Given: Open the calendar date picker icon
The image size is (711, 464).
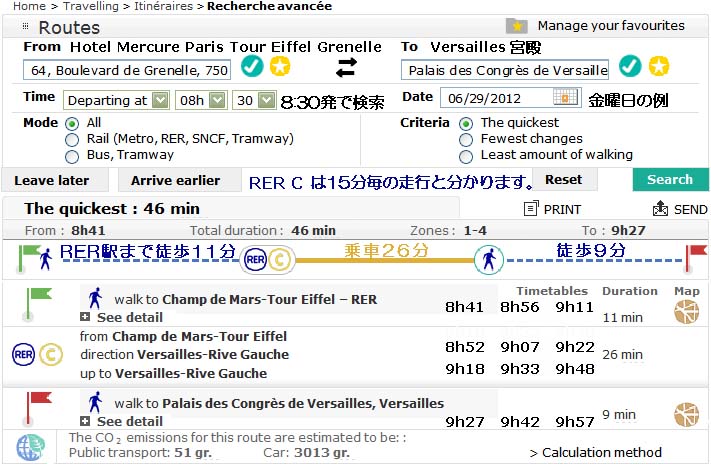Looking at the screenshot, I should tap(565, 98).
